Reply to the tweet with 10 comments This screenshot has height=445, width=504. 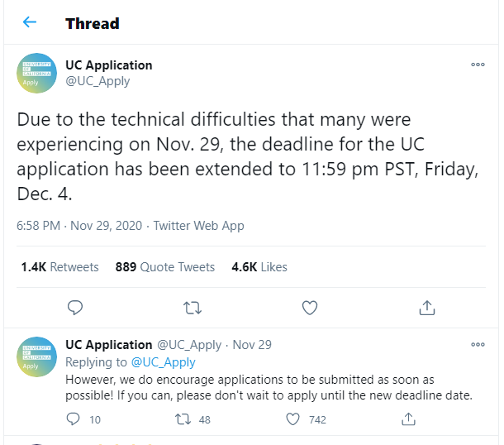click(x=73, y=419)
